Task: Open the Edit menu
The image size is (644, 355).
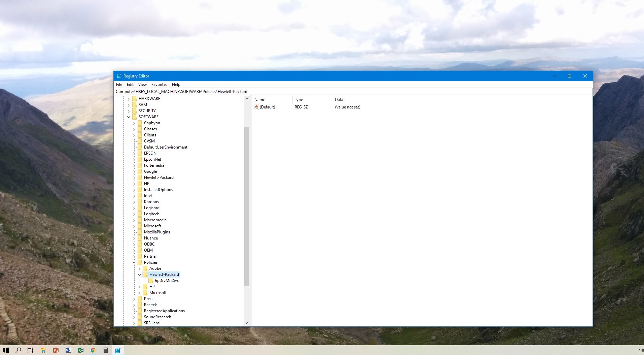Action: [x=130, y=85]
